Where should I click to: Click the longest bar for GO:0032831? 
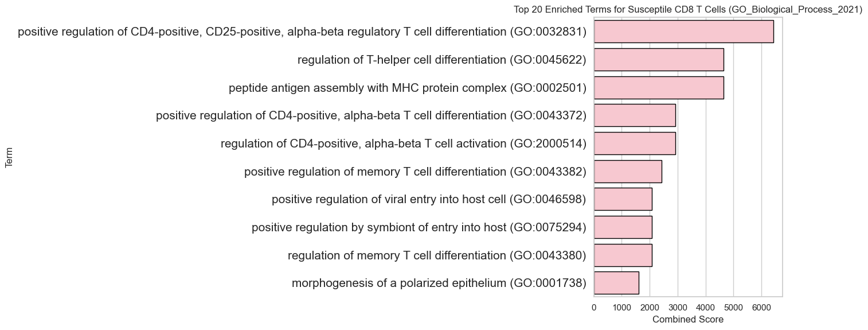[x=683, y=32]
